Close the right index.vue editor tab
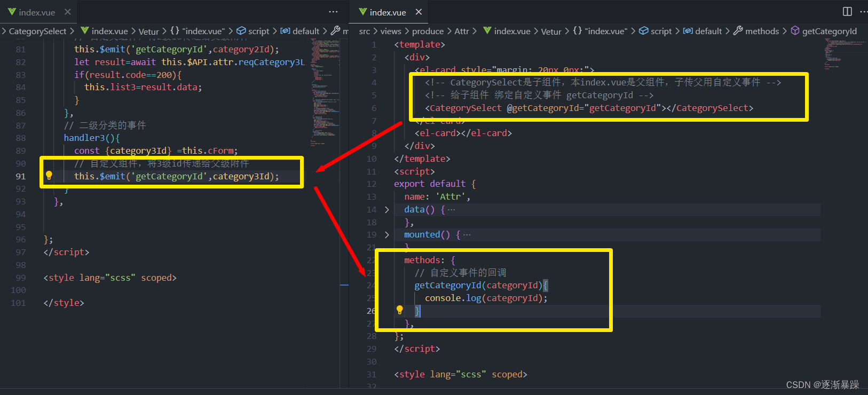The width and height of the screenshot is (868, 395). tap(419, 12)
